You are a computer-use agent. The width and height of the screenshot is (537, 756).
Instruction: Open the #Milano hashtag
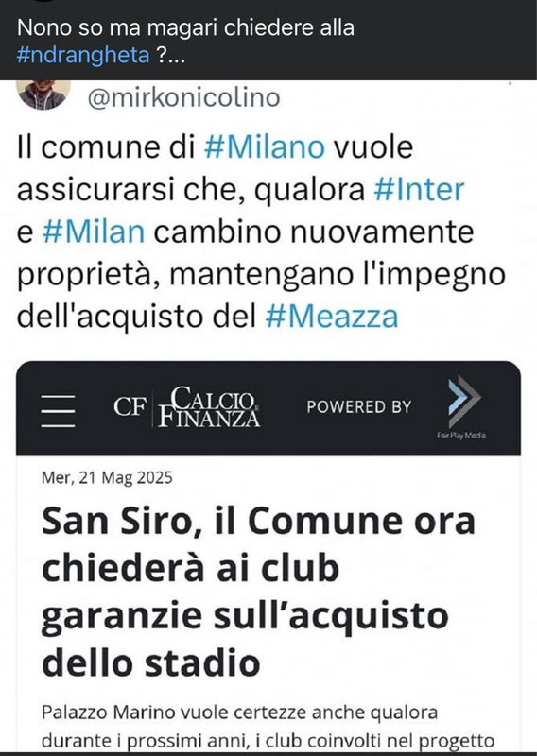tap(265, 147)
